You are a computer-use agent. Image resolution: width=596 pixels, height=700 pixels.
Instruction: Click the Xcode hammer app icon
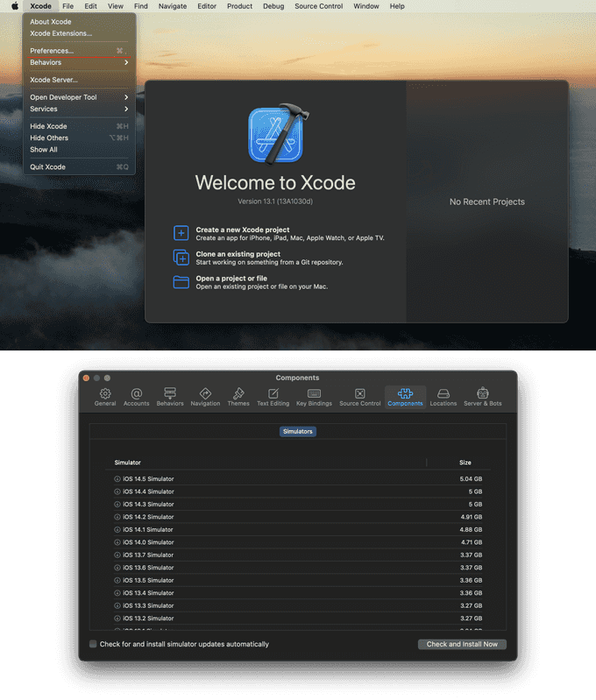pyautogui.click(x=279, y=135)
